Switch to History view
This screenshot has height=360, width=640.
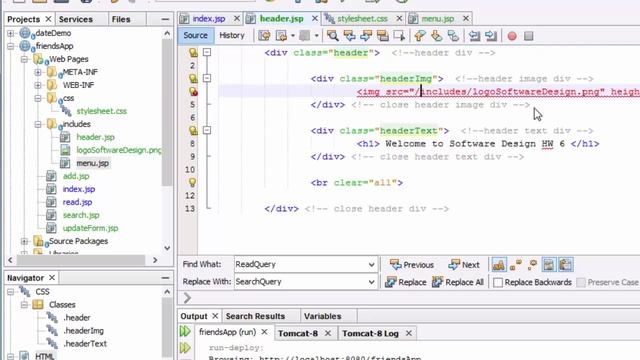(231, 36)
